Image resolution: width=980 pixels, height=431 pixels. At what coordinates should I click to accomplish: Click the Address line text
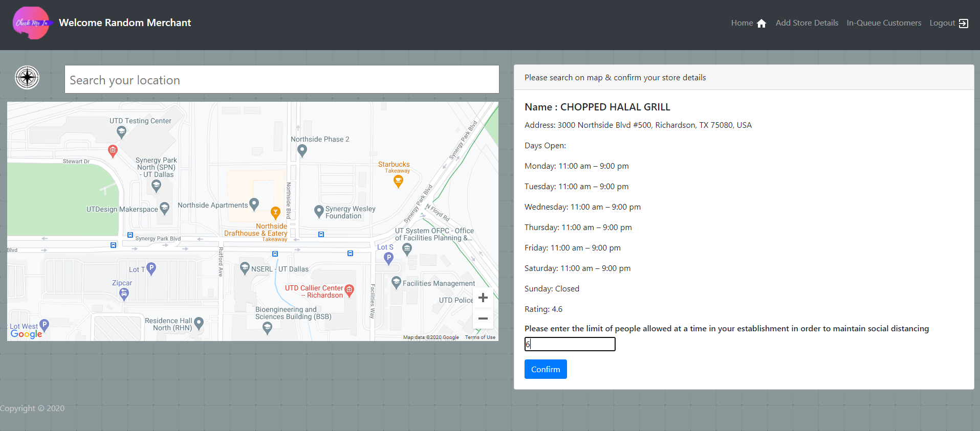(x=638, y=125)
